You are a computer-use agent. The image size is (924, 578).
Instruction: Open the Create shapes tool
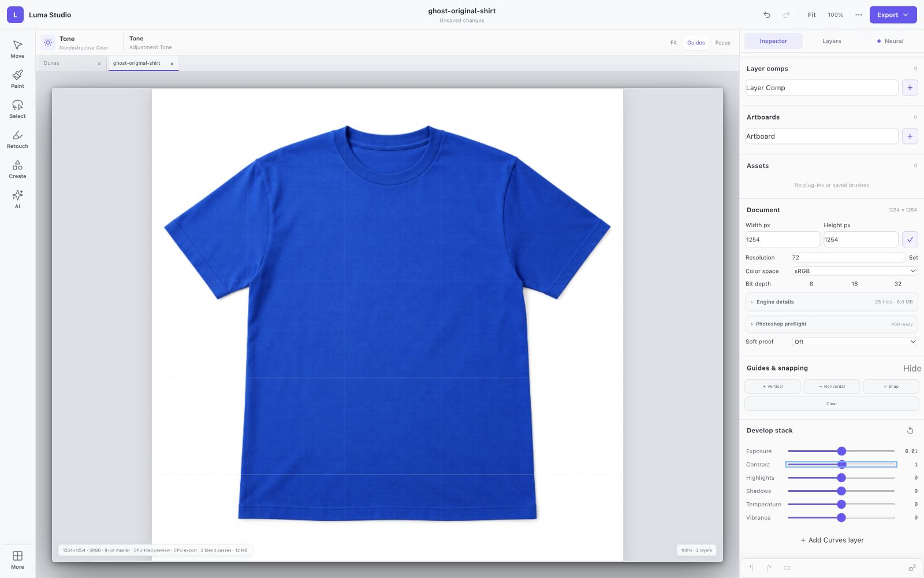17,169
